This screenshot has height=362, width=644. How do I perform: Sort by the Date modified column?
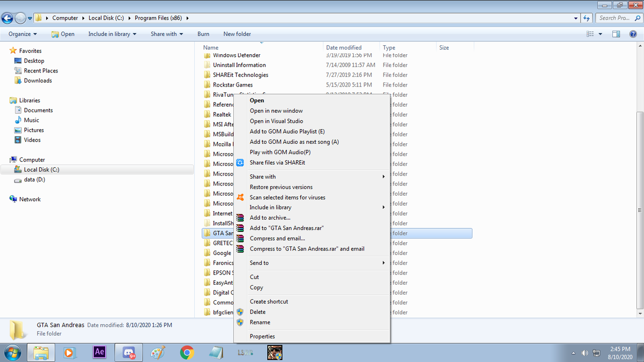click(352, 48)
